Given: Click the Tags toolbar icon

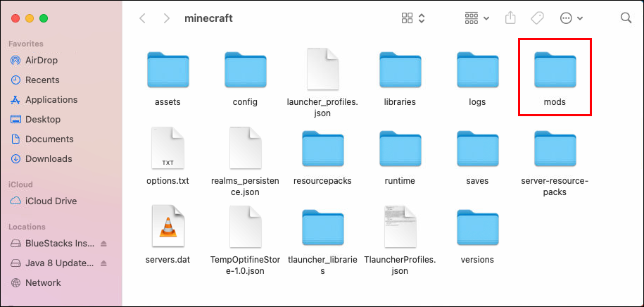Looking at the screenshot, I should tap(537, 18).
